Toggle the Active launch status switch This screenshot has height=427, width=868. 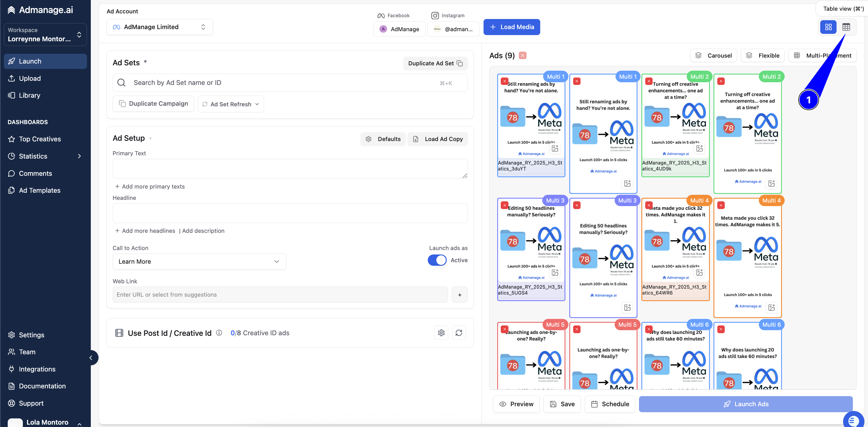437,260
